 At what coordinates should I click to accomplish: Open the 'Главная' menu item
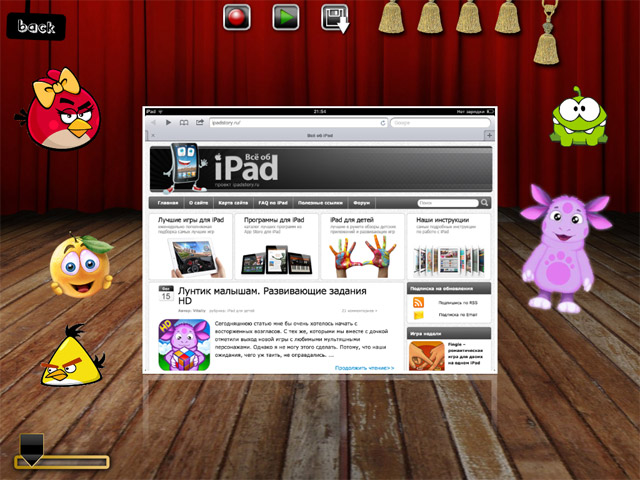[x=168, y=203]
